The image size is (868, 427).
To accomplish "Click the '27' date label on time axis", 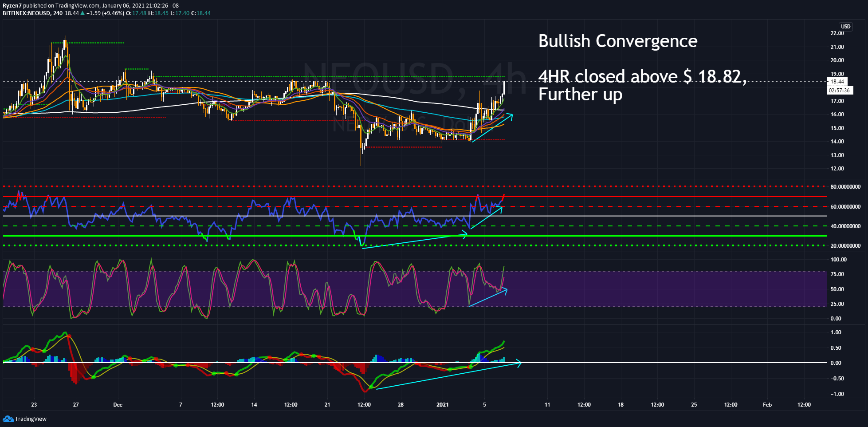I will (x=76, y=405).
